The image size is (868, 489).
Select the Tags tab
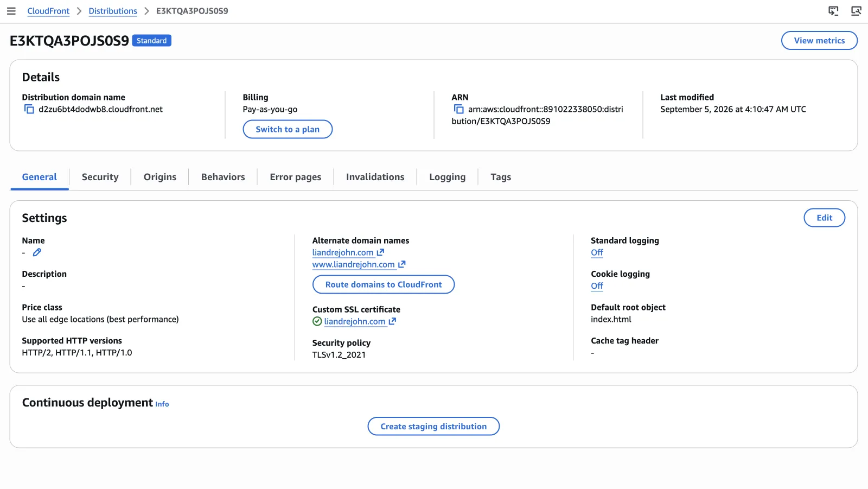(501, 177)
